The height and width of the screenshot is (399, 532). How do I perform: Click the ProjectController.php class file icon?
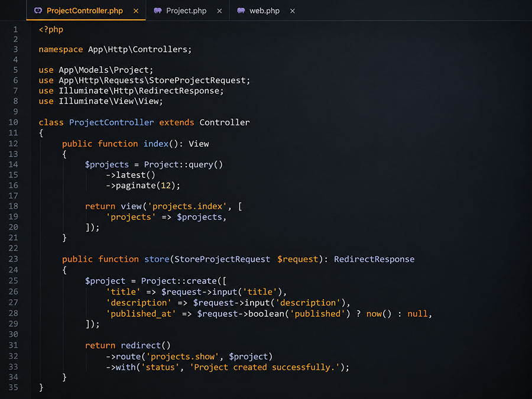(38, 11)
